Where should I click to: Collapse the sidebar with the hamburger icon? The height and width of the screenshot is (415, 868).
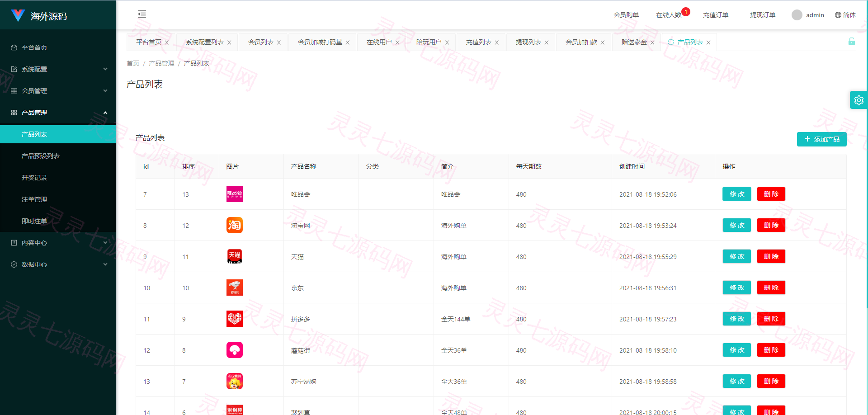142,14
